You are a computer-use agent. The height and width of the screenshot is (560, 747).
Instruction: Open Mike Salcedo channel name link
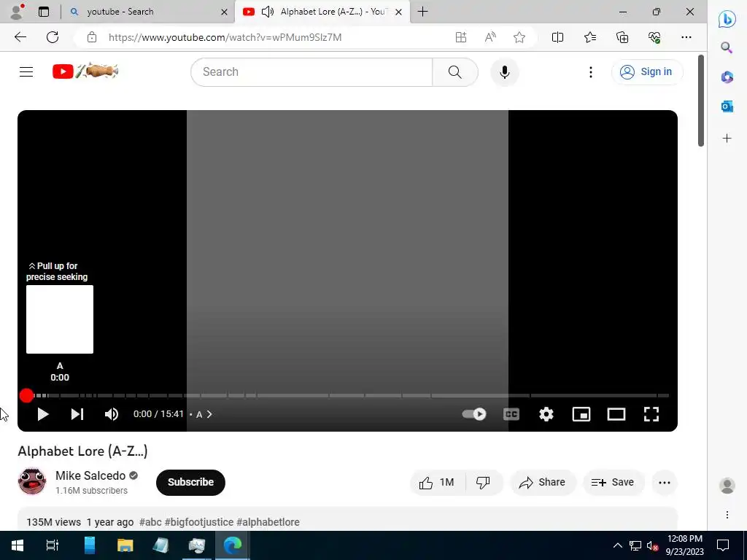pos(90,475)
